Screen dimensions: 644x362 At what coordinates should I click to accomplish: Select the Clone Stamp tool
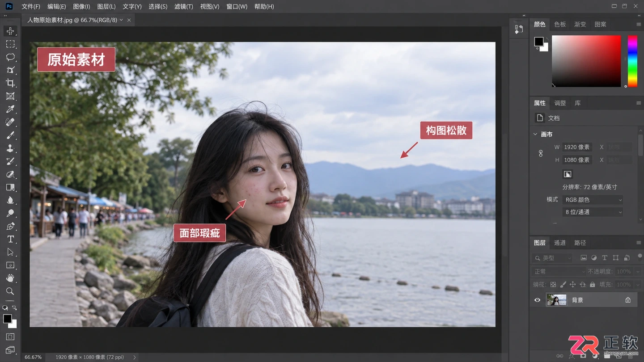(10, 148)
